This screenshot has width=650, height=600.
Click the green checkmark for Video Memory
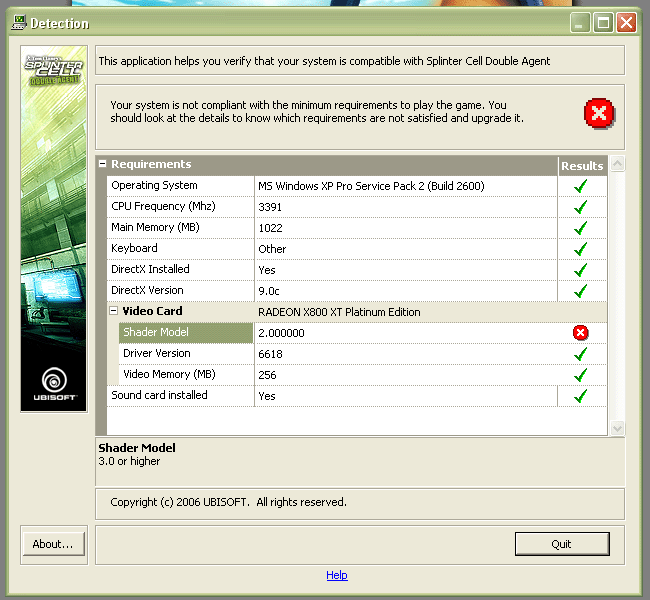click(x=580, y=375)
